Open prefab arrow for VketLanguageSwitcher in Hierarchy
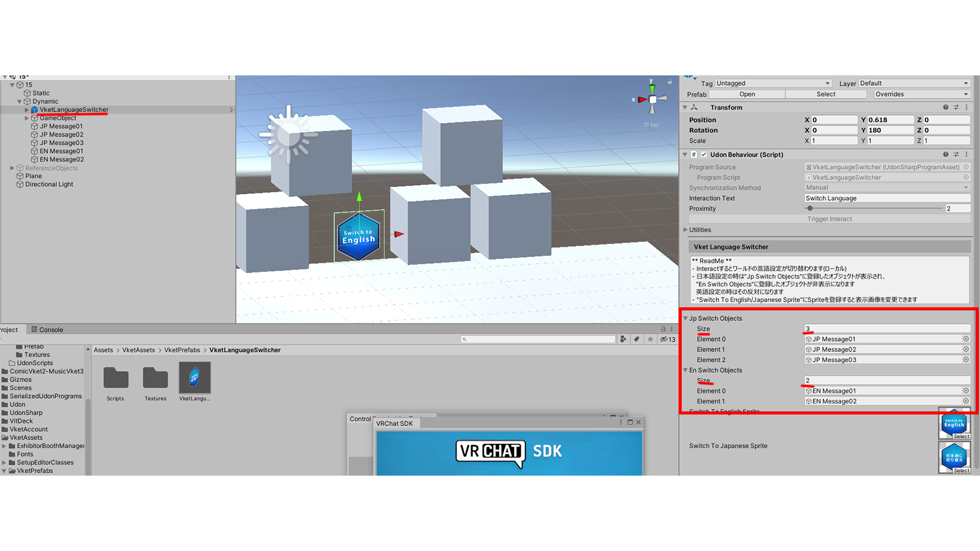This screenshot has width=980, height=551. (231, 110)
